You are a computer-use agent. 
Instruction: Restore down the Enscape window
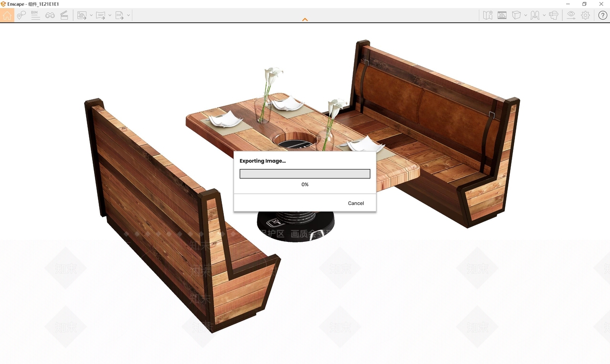coord(584,4)
